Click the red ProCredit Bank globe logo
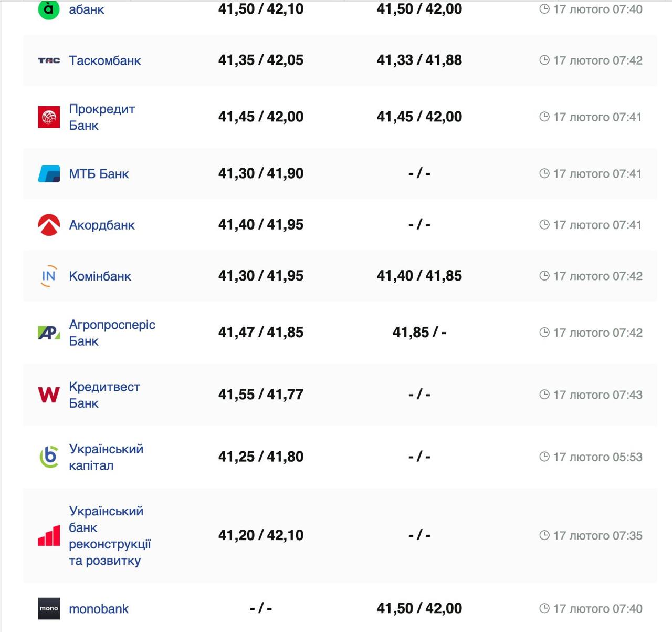 49,117
